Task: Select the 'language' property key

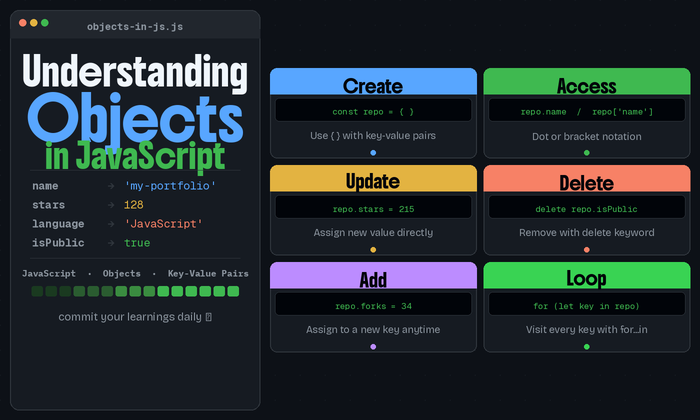Action: click(x=58, y=224)
